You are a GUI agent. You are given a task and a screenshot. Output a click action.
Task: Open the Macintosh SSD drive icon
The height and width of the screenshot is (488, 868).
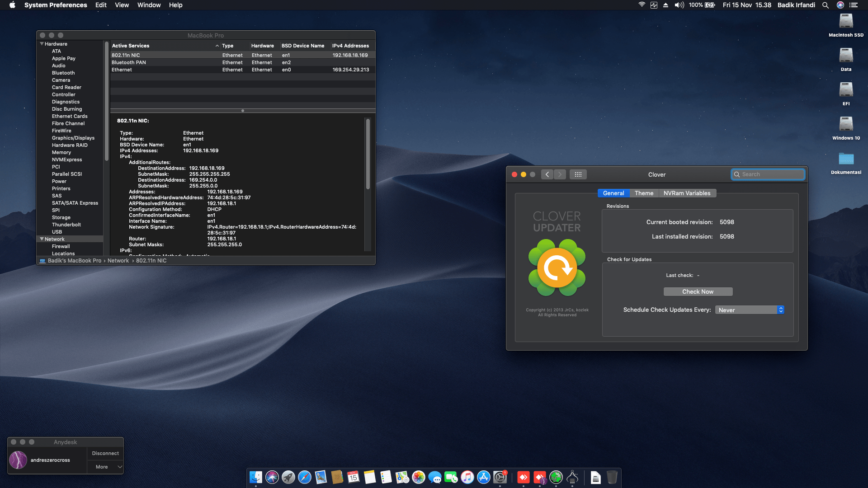pyautogui.click(x=845, y=22)
